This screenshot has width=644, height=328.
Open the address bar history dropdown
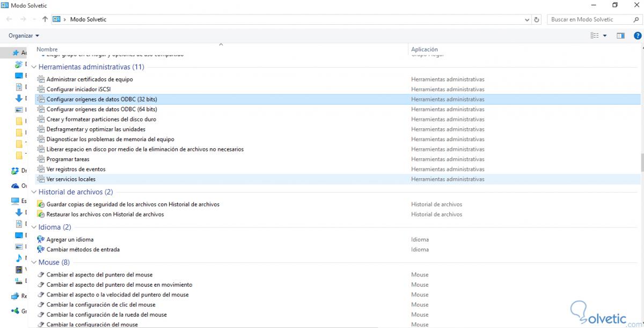pyautogui.click(x=527, y=19)
